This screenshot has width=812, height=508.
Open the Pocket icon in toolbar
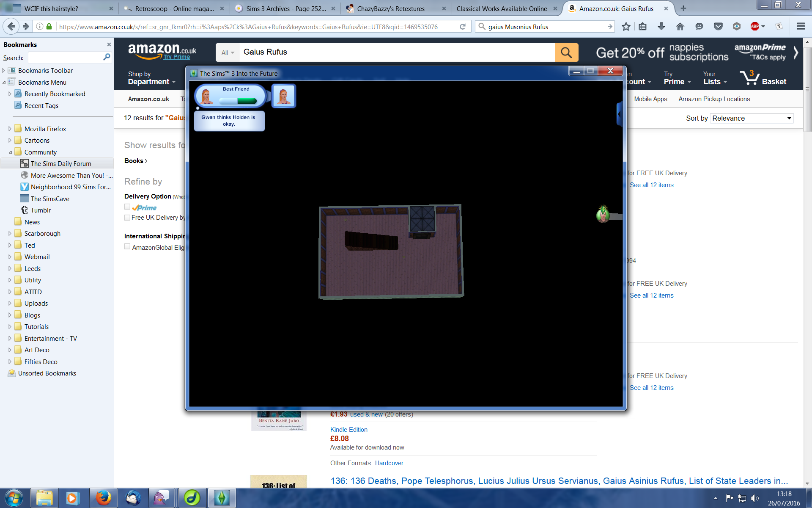718,27
